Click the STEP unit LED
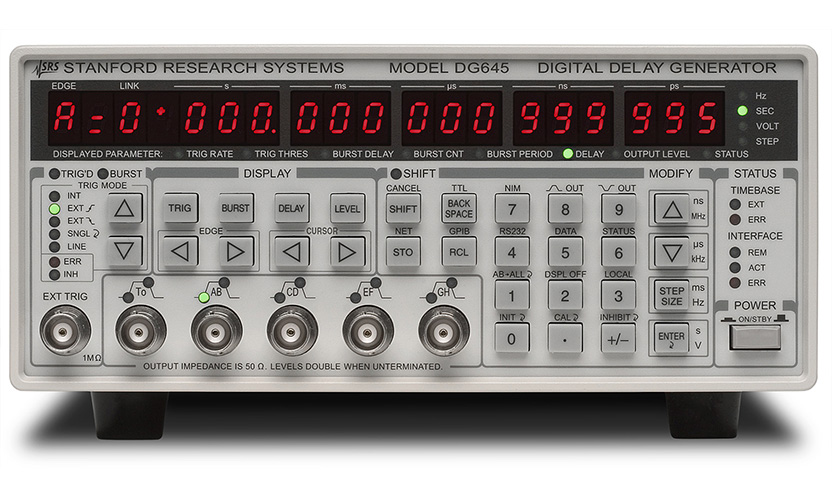The width and height of the screenshot is (832, 500). click(743, 141)
